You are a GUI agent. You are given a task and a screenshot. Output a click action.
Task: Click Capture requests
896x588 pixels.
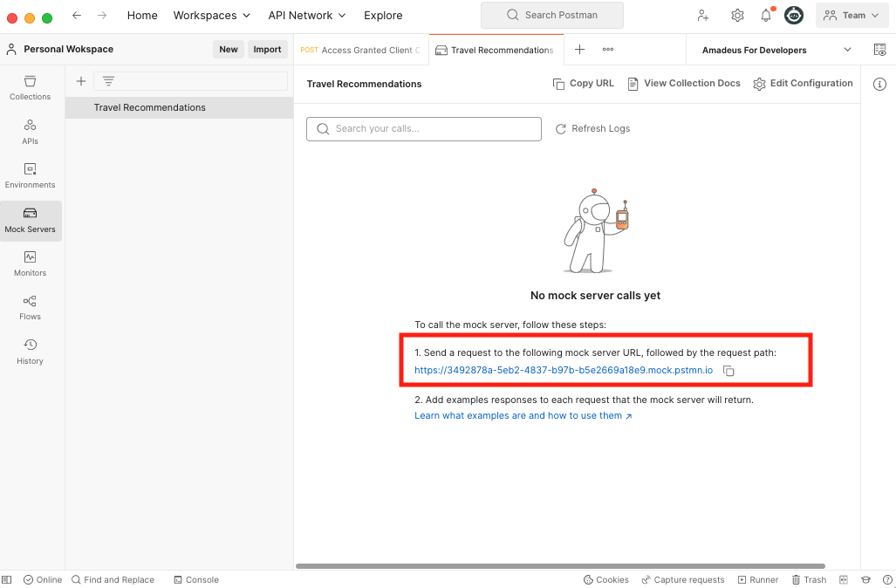click(x=683, y=579)
